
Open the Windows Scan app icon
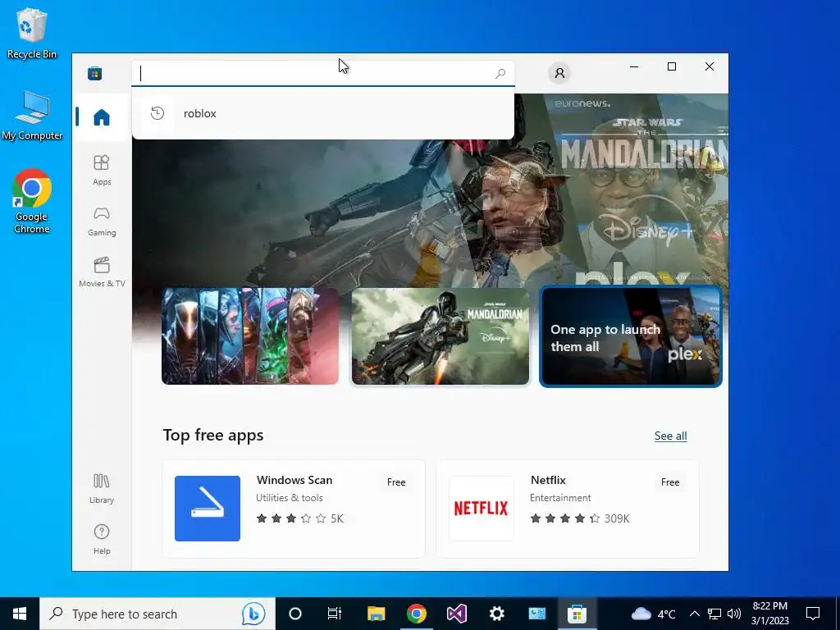pos(208,508)
